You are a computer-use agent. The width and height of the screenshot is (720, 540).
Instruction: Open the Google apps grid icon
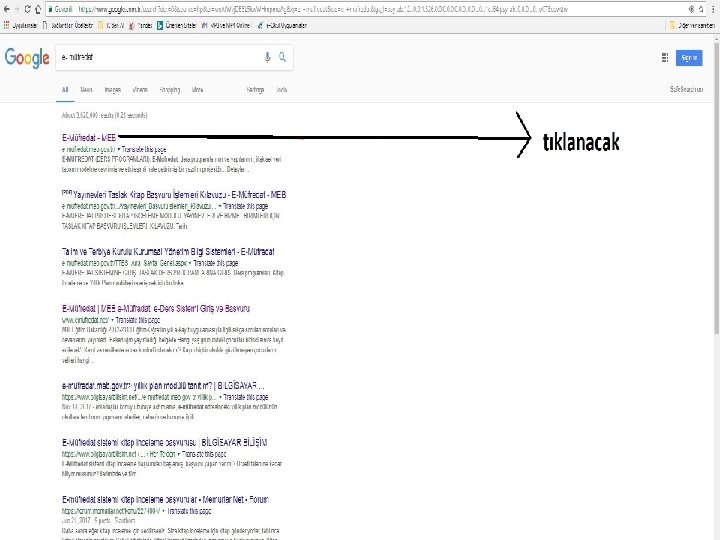pos(664,57)
